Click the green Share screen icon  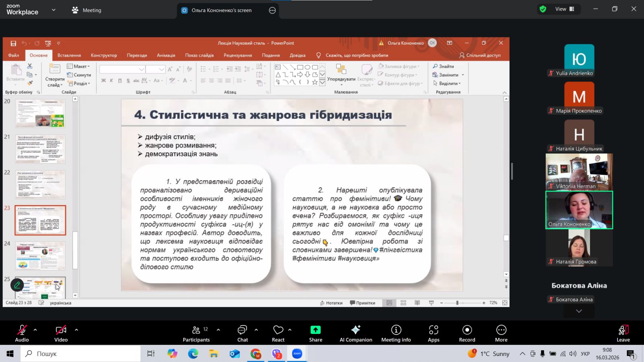316,330
